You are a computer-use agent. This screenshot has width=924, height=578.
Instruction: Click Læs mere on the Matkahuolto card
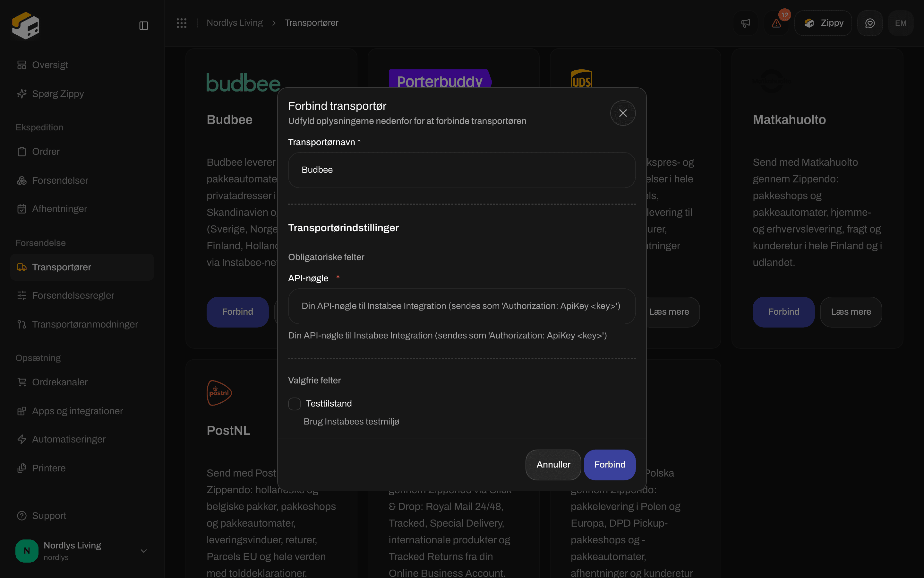pos(851,312)
